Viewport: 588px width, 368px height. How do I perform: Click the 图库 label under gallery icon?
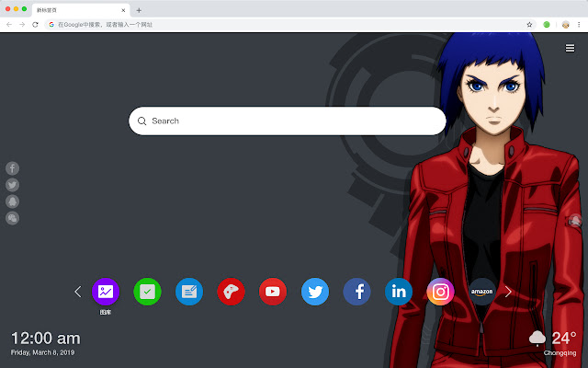[x=106, y=312]
